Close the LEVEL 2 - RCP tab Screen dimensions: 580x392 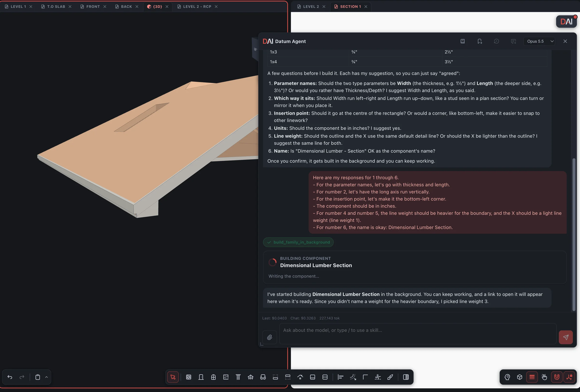coord(216,7)
